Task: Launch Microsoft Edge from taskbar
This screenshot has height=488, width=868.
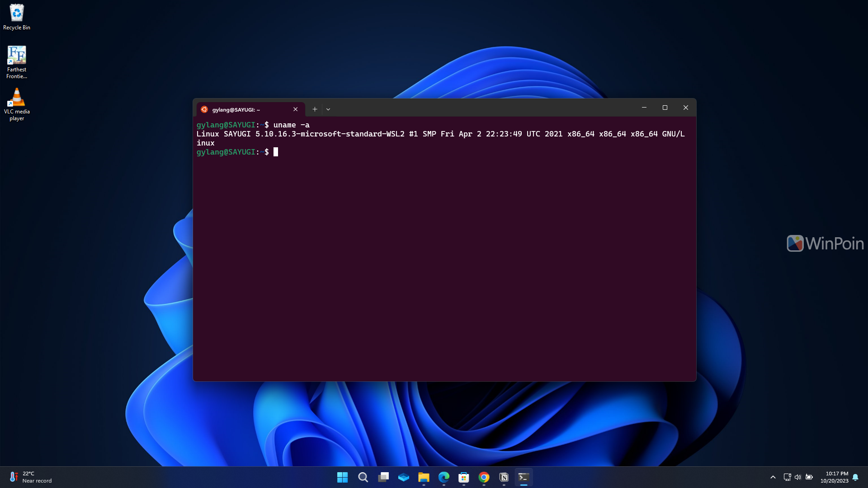Action: 444,477
